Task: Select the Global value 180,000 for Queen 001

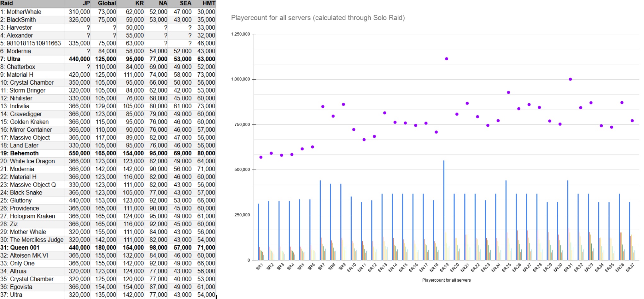Action: click(x=106, y=248)
